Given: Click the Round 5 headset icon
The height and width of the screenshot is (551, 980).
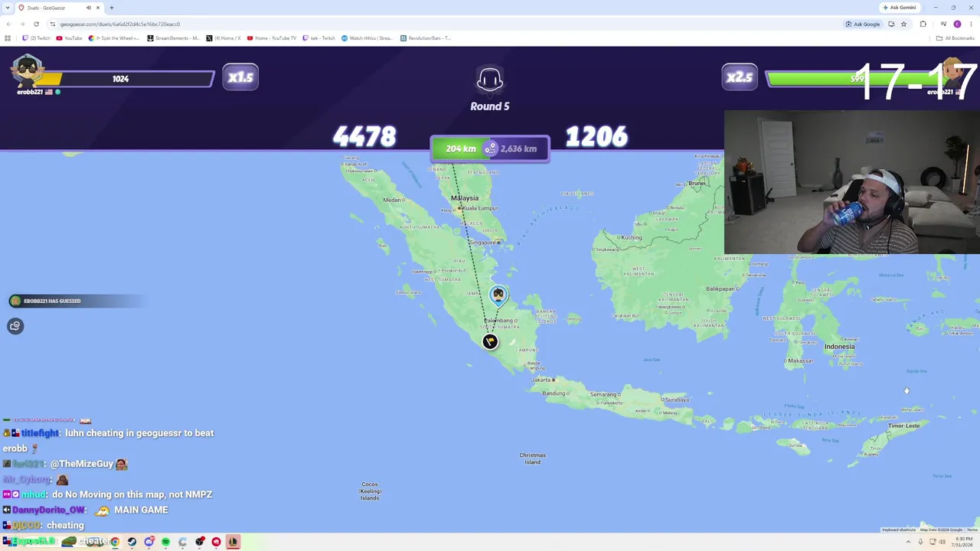Looking at the screenshot, I should point(490,80).
